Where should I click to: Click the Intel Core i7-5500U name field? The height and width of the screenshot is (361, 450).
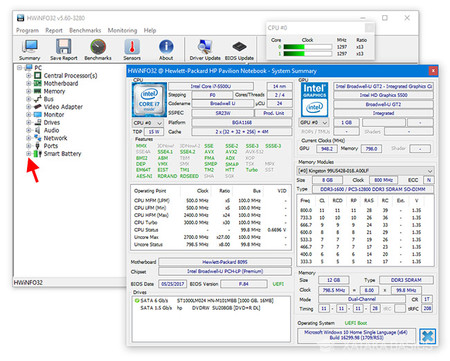pyautogui.click(x=211, y=86)
